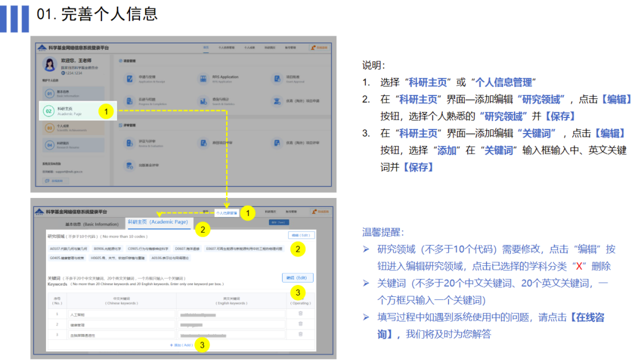Viewport: 644px width, 362px height.
Task: Click the user avatar of 王老师
Action: tap(49, 64)
